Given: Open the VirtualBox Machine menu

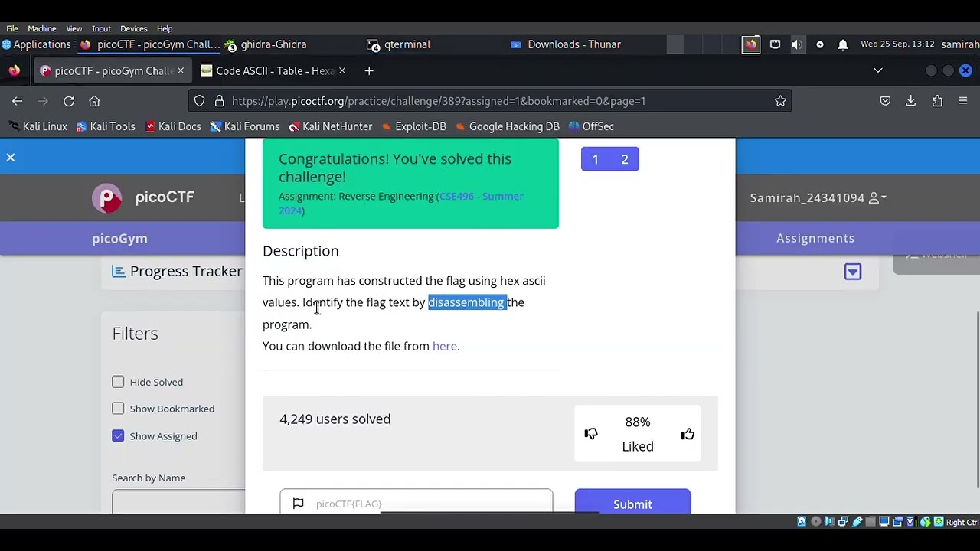Looking at the screenshot, I should point(42,28).
